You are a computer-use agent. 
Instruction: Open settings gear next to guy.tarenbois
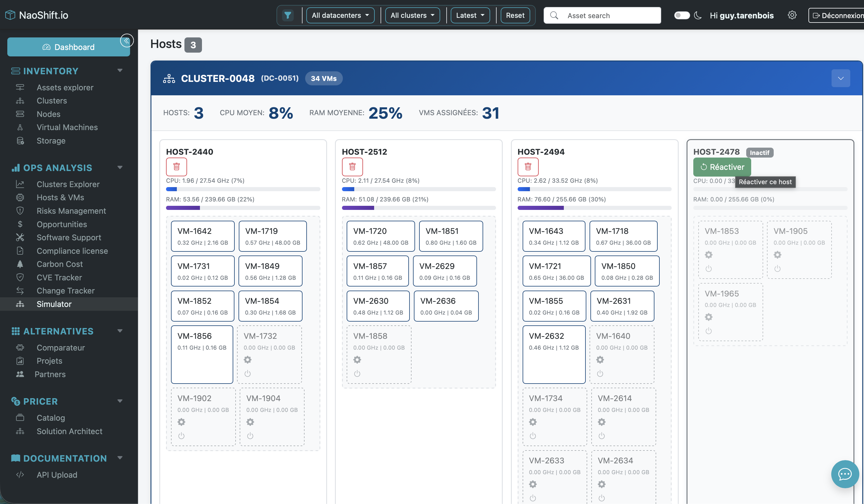(x=792, y=15)
